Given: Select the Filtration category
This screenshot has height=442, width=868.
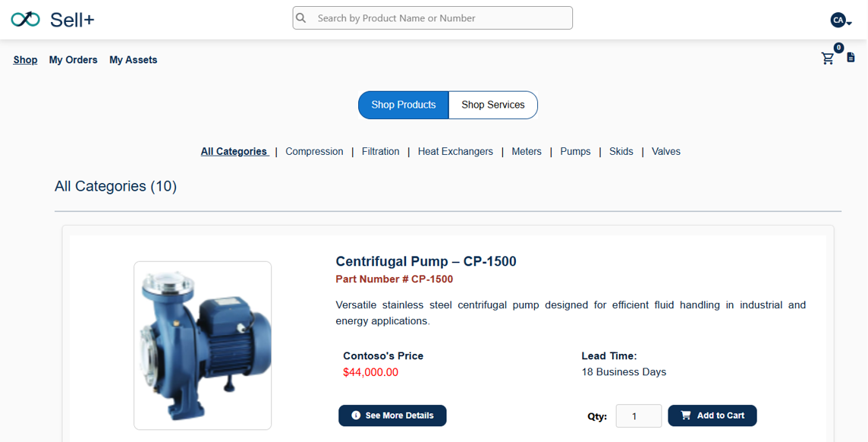Looking at the screenshot, I should (381, 152).
